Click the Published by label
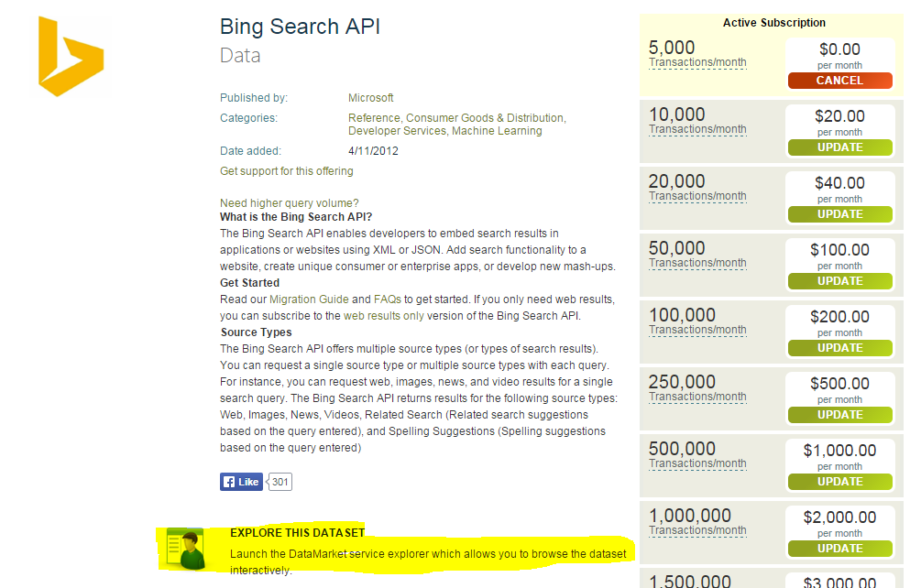This screenshot has width=921, height=588. pyautogui.click(x=254, y=98)
